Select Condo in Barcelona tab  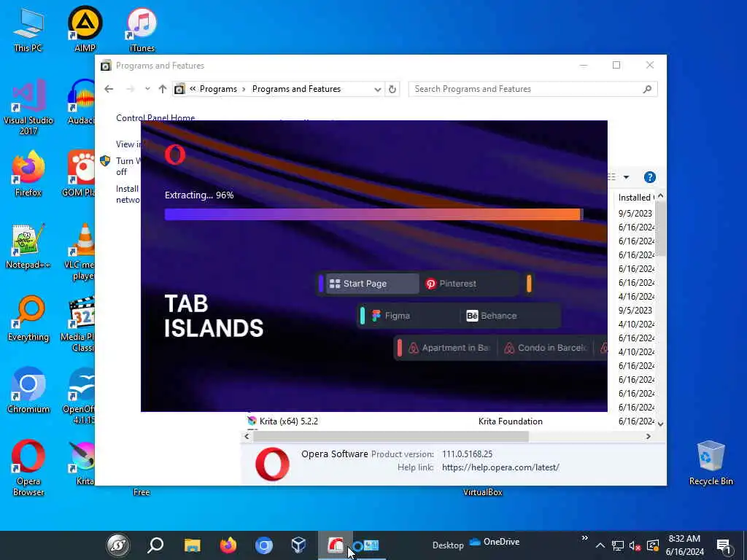(x=546, y=348)
